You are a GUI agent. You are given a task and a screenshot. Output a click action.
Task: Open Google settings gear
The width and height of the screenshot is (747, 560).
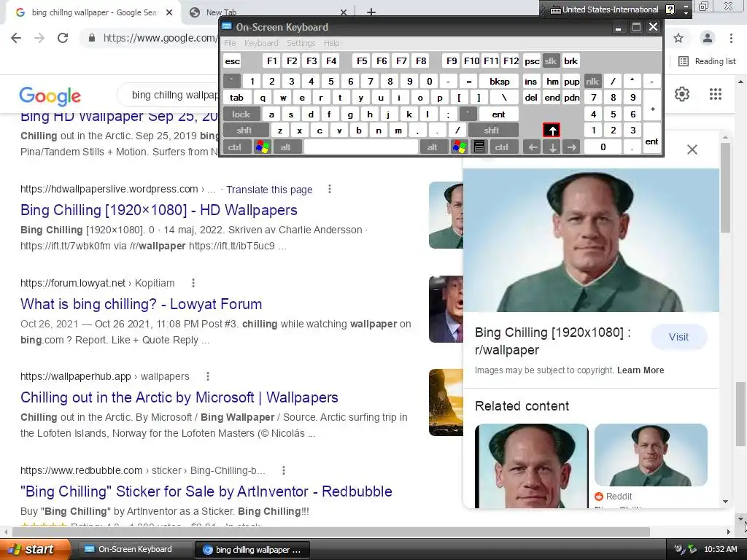click(682, 94)
